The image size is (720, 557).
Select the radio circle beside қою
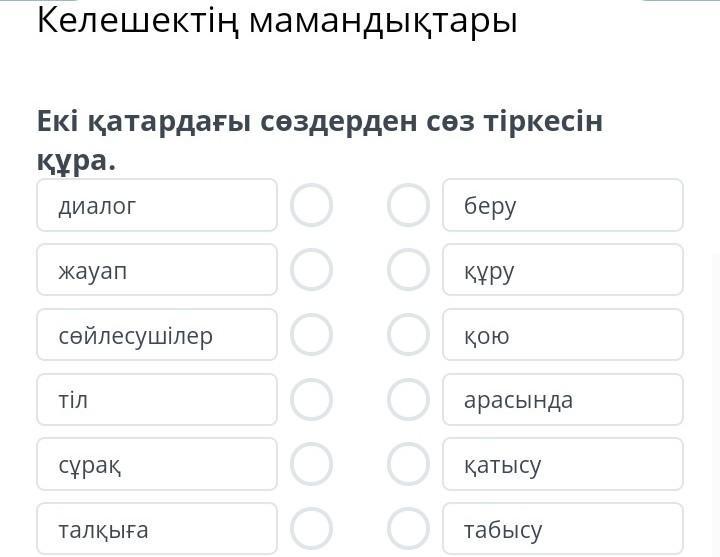(x=408, y=335)
